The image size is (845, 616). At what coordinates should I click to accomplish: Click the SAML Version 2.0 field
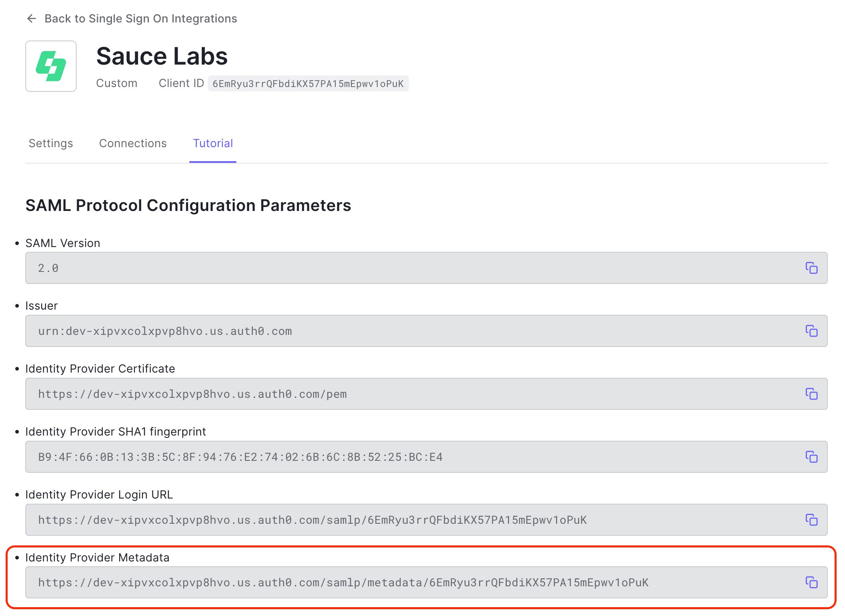coord(401,268)
